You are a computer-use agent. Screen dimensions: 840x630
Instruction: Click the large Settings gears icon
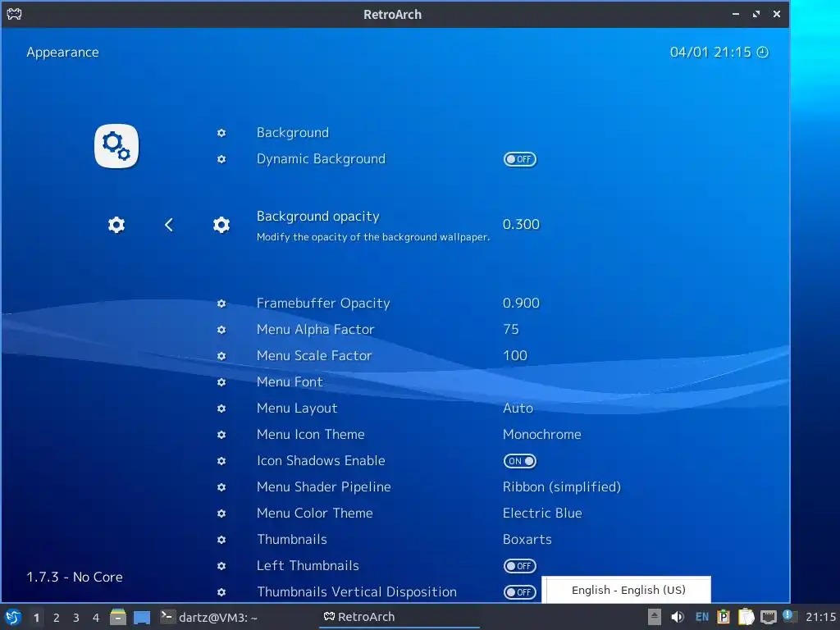116,146
